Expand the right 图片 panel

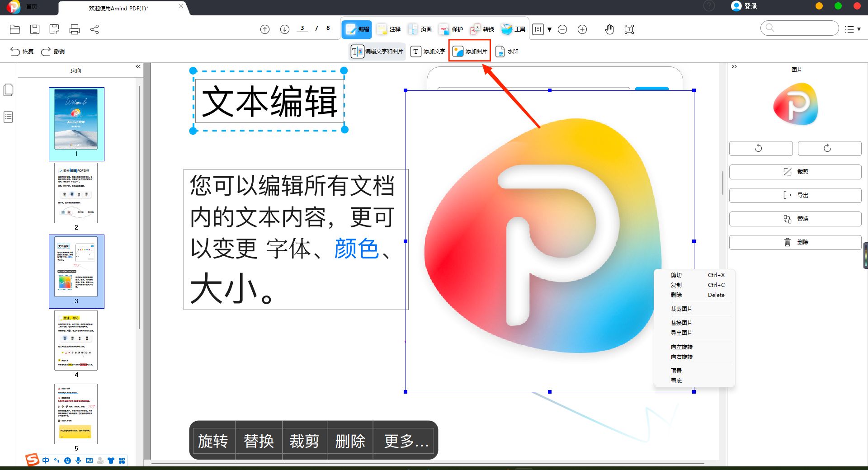734,66
